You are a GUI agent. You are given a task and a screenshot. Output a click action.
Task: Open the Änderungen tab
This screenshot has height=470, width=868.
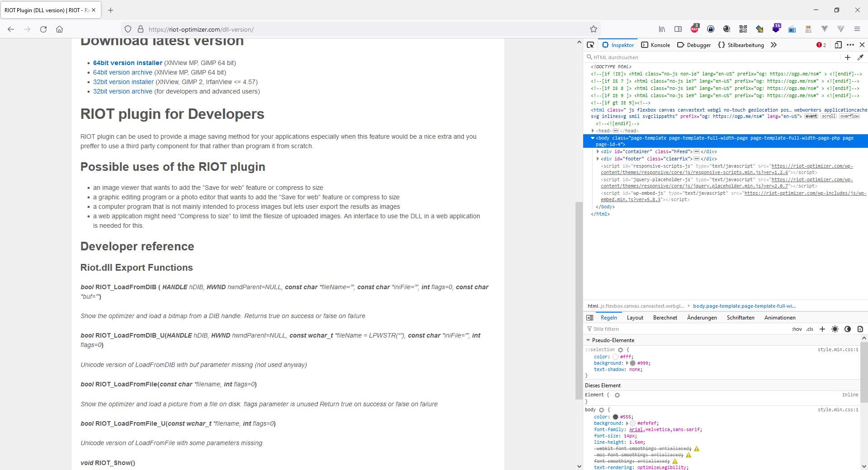702,318
